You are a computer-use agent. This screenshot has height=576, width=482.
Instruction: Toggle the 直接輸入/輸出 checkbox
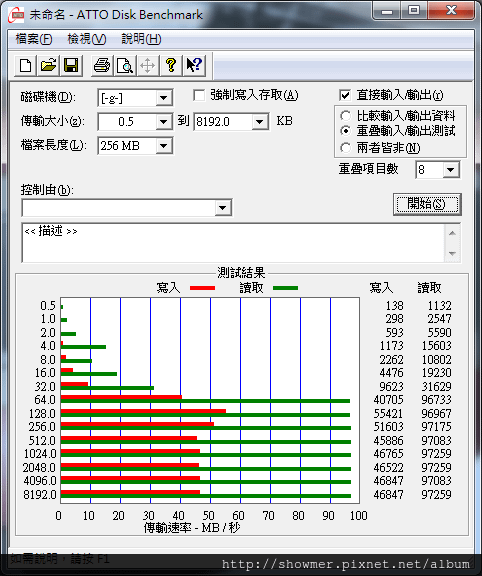345,96
